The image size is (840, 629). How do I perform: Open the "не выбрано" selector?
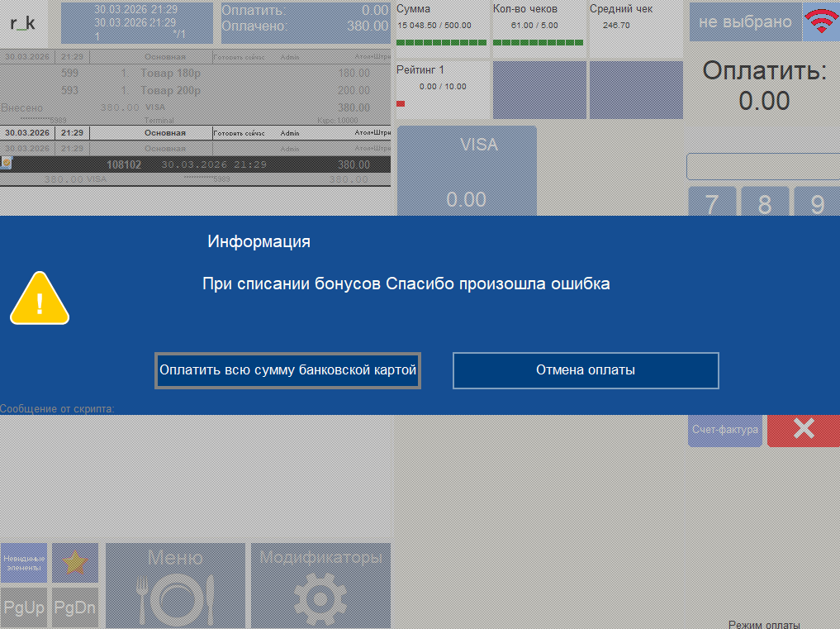[x=745, y=22]
